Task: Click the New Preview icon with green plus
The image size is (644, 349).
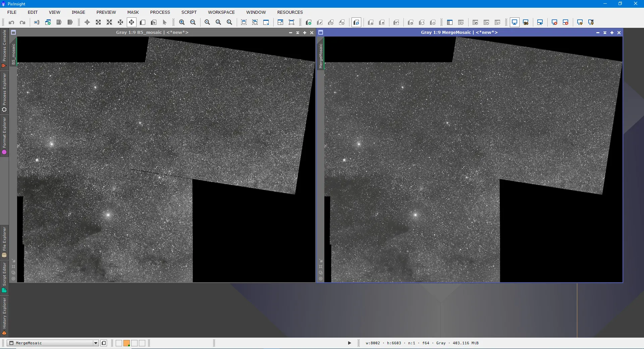Action: [x=309, y=22]
